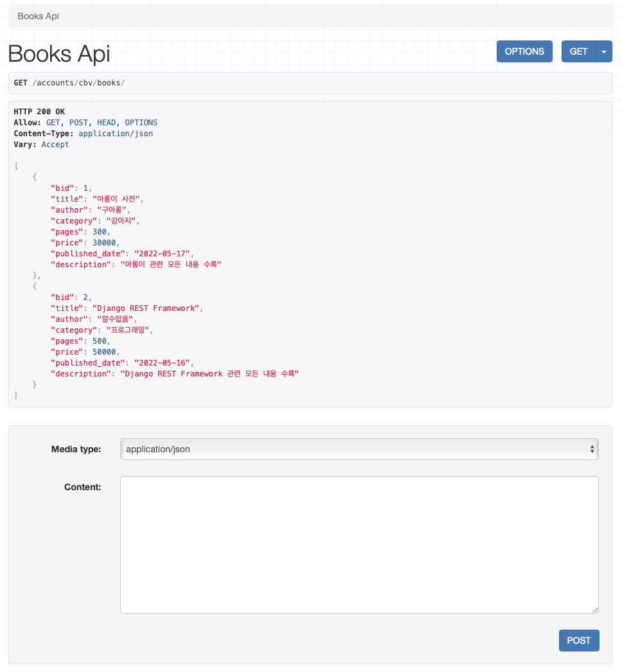Click the Media type label
622x672 pixels.
pyautogui.click(x=76, y=449)
